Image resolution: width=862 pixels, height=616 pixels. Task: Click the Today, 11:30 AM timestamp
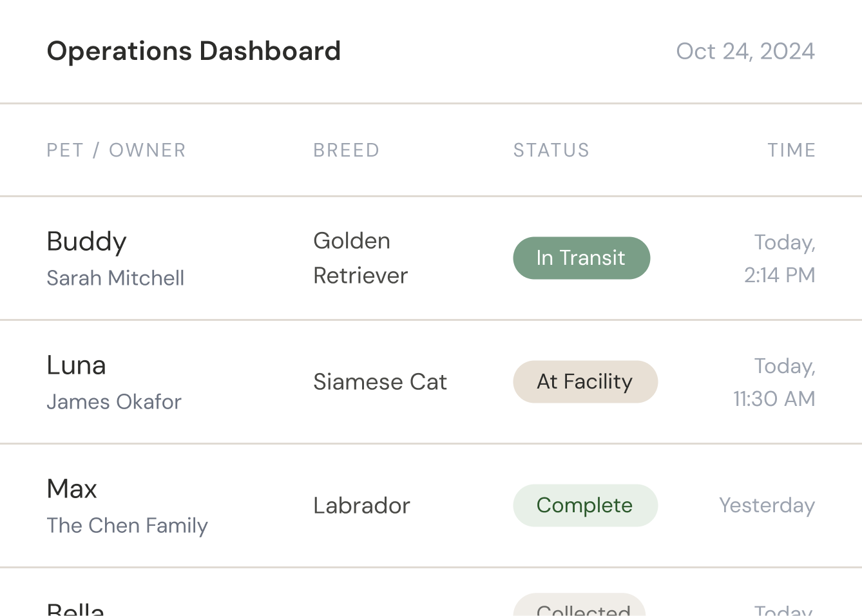[774, 382]
